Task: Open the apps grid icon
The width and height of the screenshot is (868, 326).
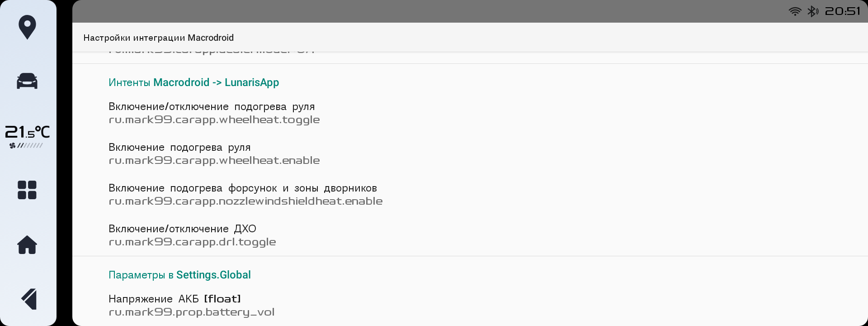Action: point(27,190)
